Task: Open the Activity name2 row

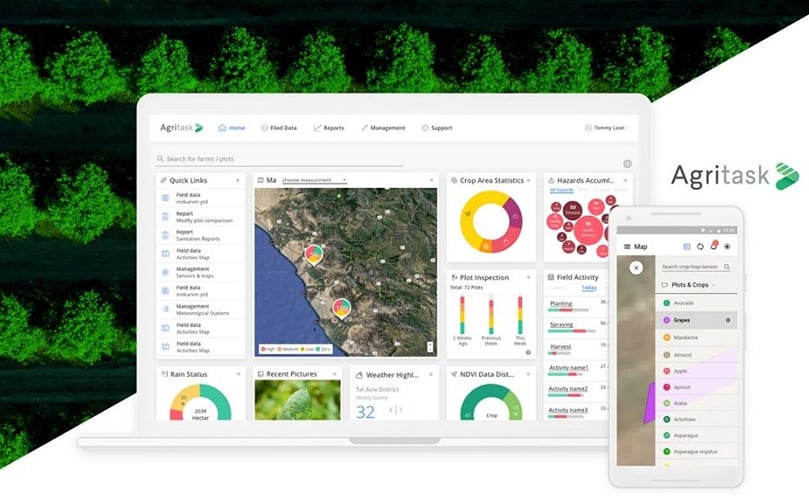Action: [x=577, y=391]
